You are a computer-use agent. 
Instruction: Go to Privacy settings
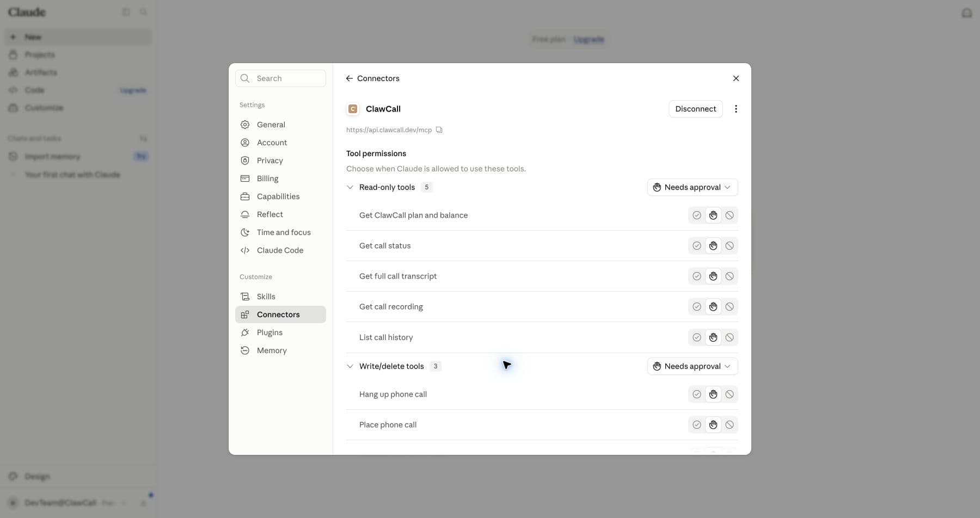tap(280, 161)
